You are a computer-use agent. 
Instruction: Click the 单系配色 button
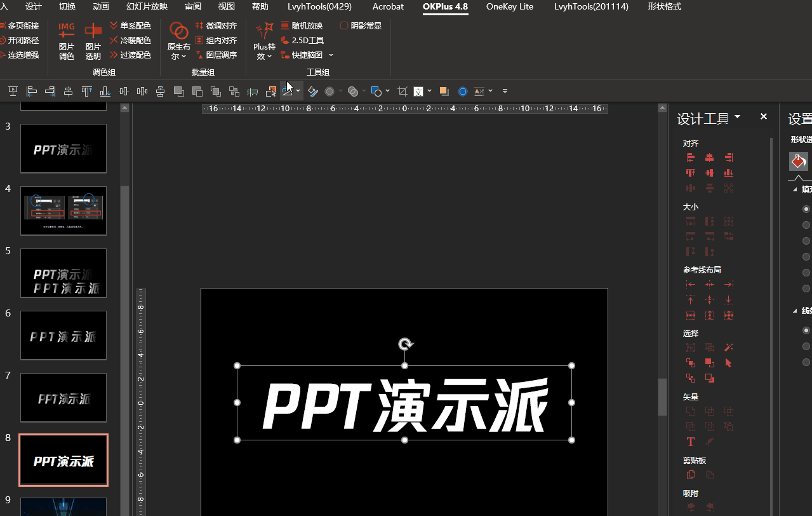[130, 25]
